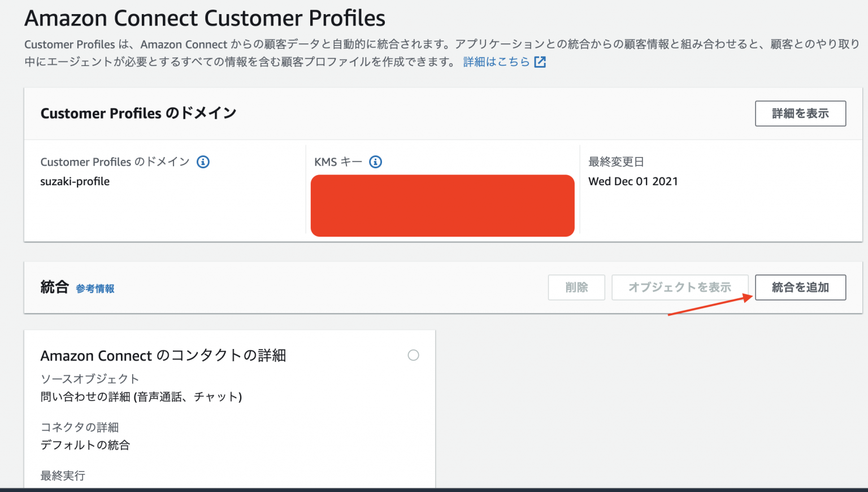Click the Wed Dec 01 2021 date text

[633, 181]
